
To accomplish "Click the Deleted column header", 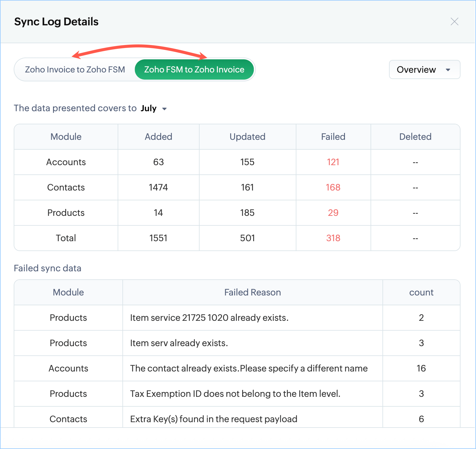I will [415, 137].
